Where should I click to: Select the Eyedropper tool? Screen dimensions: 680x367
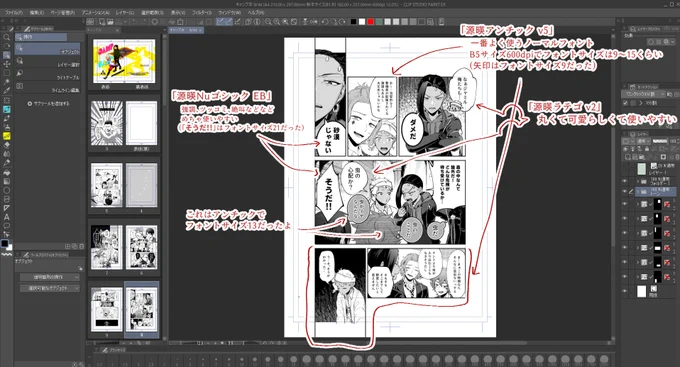tap(7, 91)
